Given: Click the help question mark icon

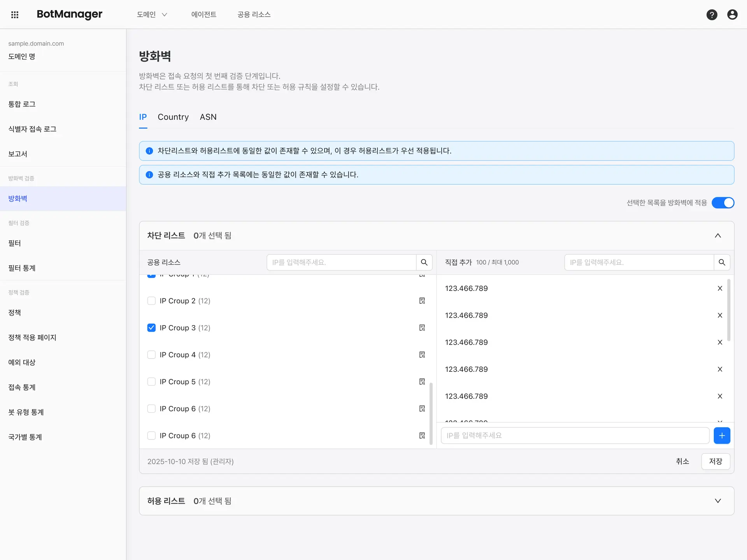Looking at the screenshot, I should tap(712, 15).
